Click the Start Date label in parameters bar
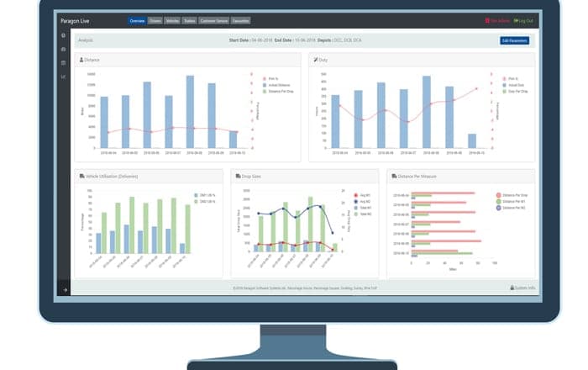The height and width of the screenshot is (370, 588). 239,40
